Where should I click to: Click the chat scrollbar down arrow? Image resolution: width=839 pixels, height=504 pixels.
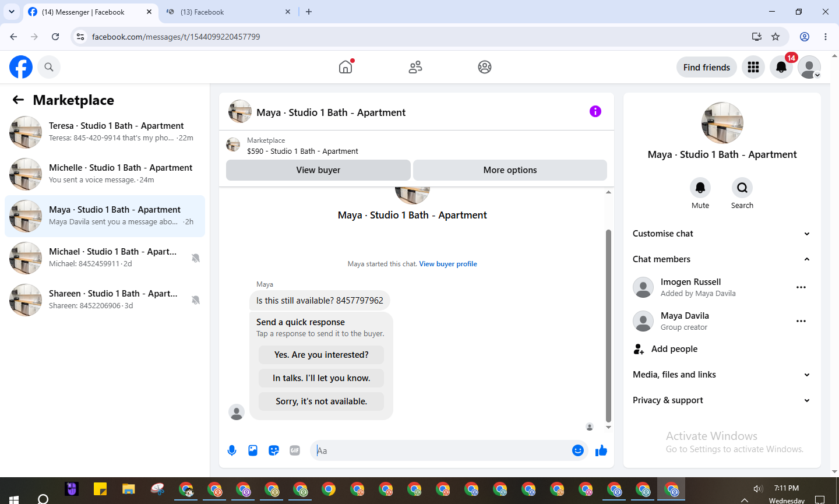tap(608, 427)
